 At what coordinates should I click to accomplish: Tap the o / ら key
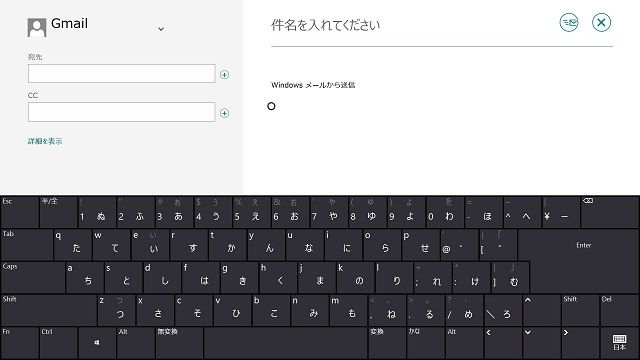382,244
